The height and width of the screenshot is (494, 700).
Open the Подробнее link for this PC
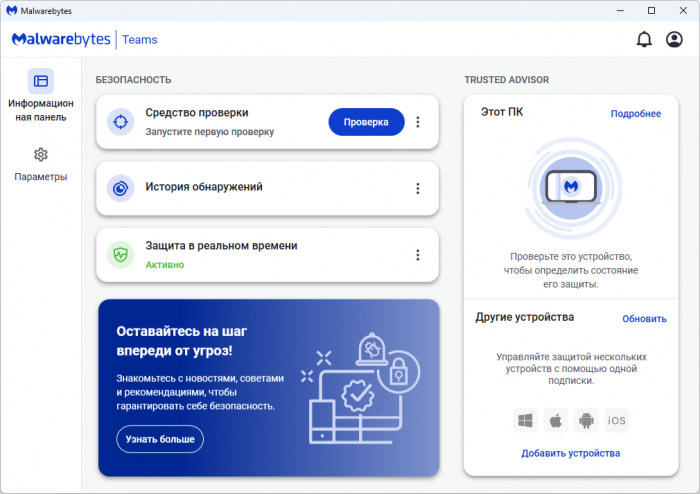pyautogui.click(x=635, y=114)
